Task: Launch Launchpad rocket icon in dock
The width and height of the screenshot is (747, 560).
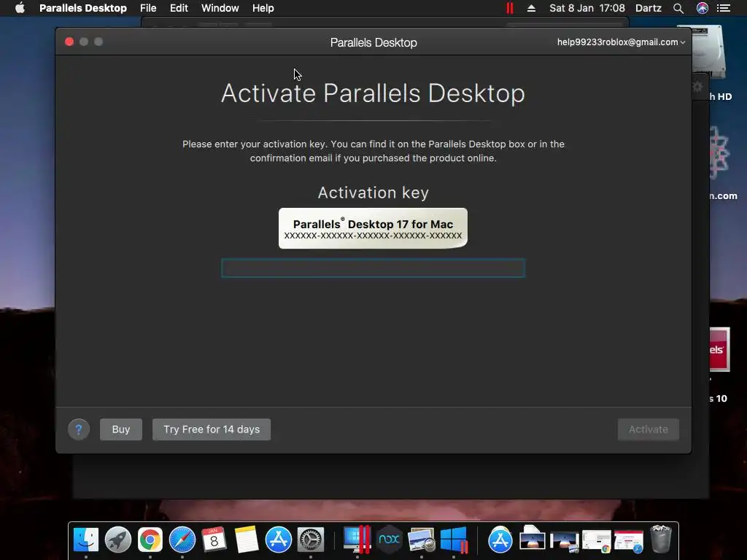Action: [x=117, y=540]
